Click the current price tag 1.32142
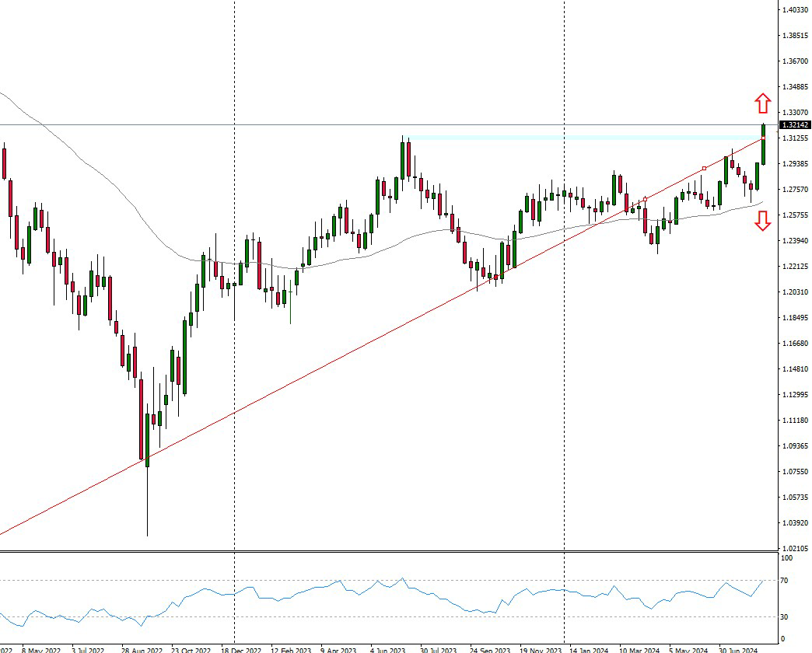 tap(794, 124)
